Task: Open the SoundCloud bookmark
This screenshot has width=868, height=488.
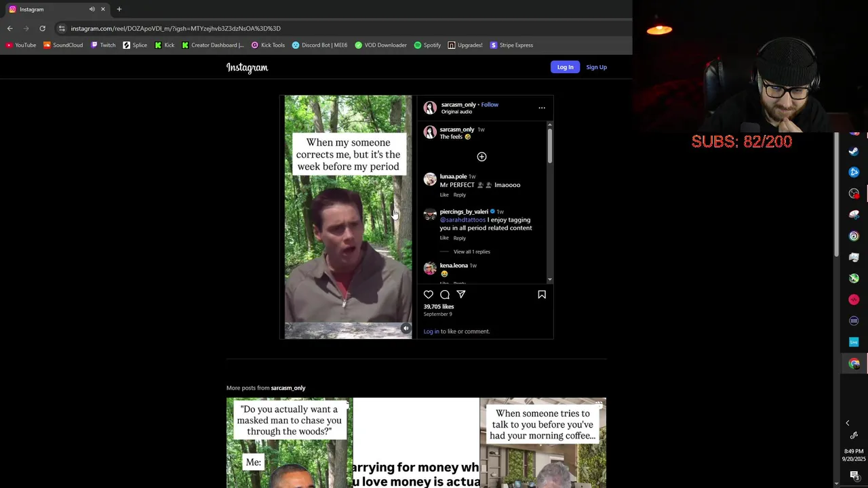Action: (x=63, y=45)
